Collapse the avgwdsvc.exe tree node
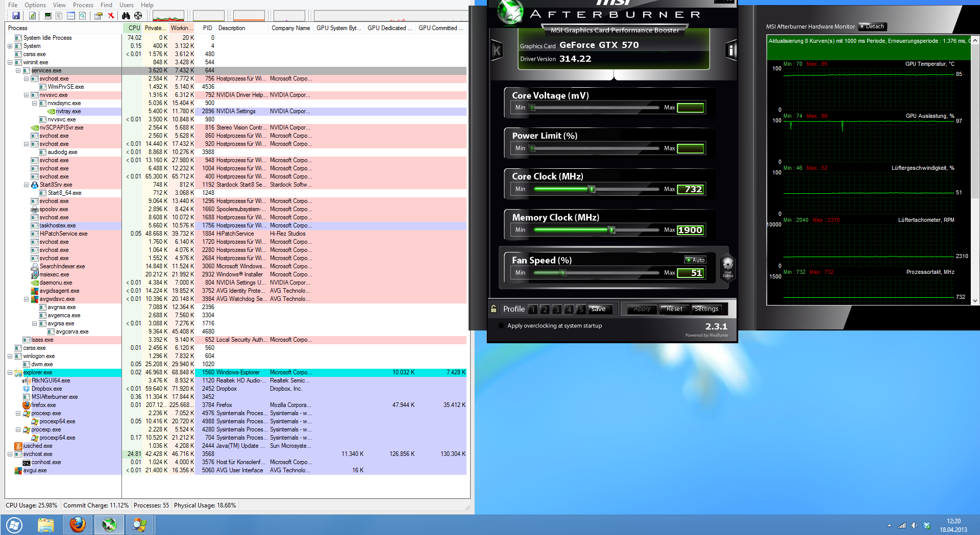 (x=26, y=299)
